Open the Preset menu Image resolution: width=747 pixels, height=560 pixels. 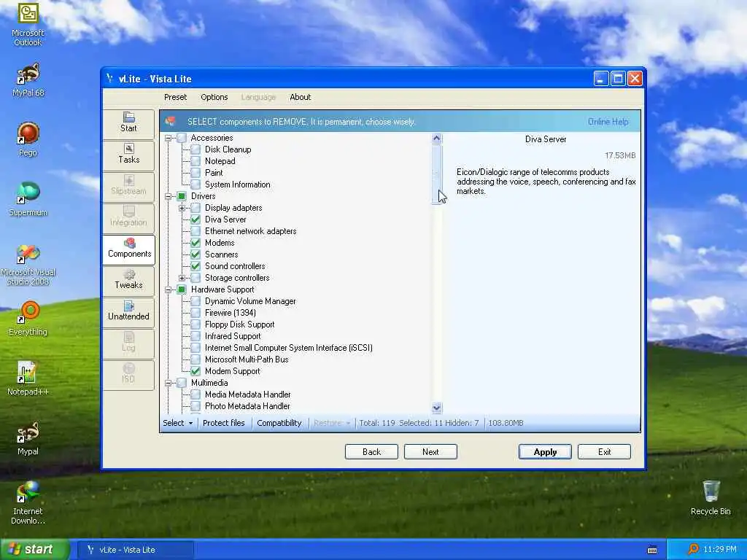175,97
